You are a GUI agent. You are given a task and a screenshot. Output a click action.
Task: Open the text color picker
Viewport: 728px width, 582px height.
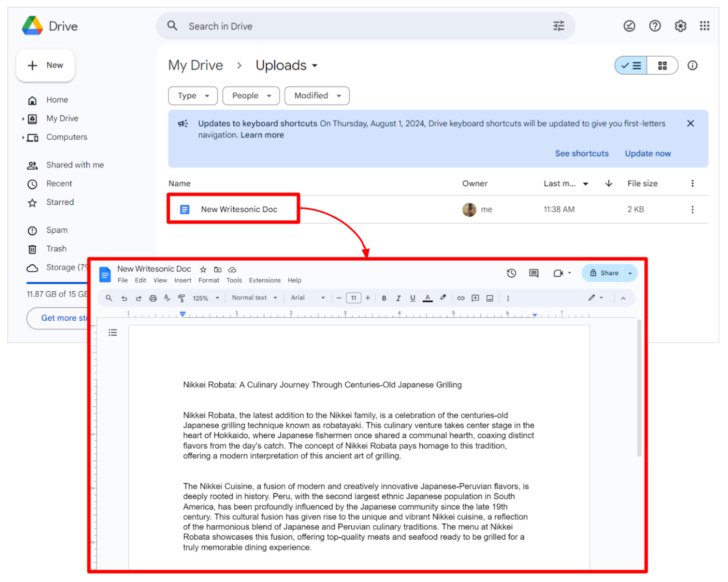(x=428, y=298)
